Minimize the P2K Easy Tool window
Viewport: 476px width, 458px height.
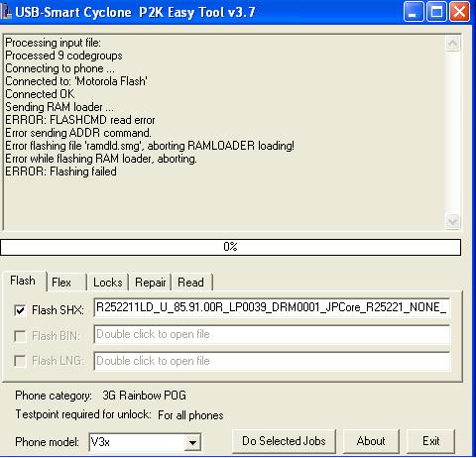point(414,12)
